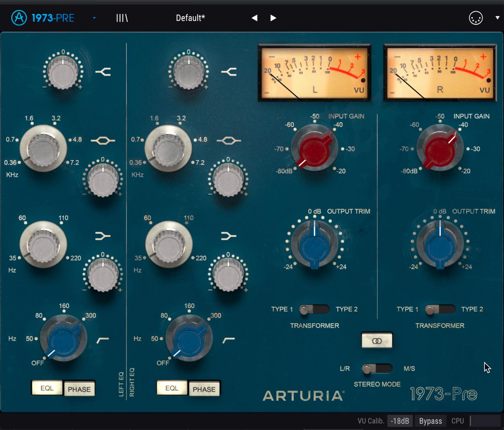504x430 pixels.
Task: Click right high-pass filter icon
Action: [x=229, y=340]
